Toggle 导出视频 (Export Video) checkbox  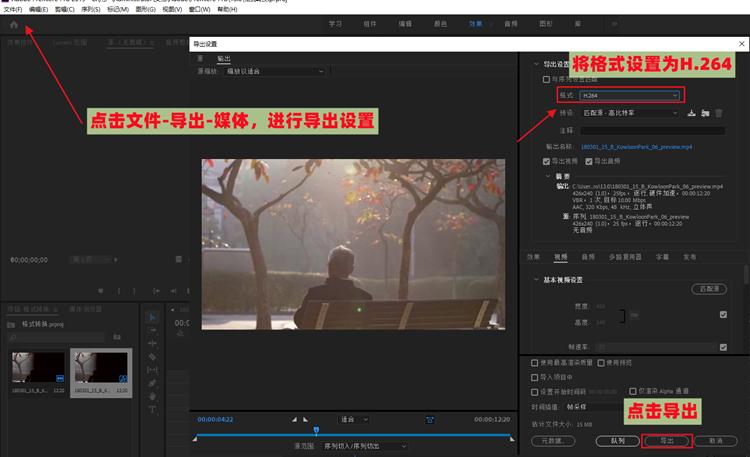tap(546, 161)
